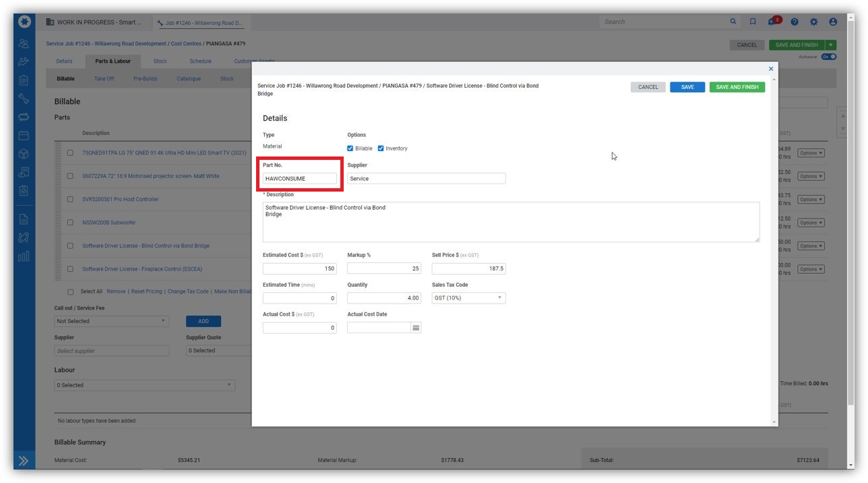Tick the Select All parts checkbox
The height and width of the screenshot is (483, 868).
tap(71, 292)
